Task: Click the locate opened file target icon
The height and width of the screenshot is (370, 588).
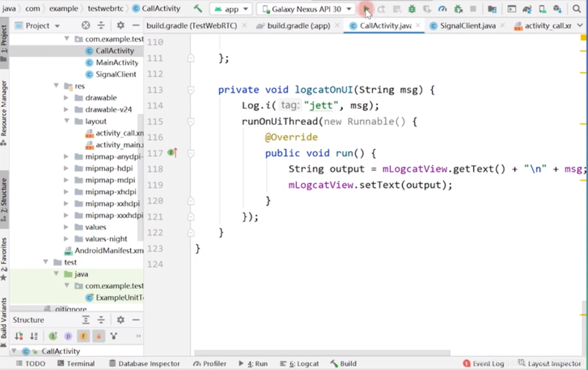Action: (86, 26)
